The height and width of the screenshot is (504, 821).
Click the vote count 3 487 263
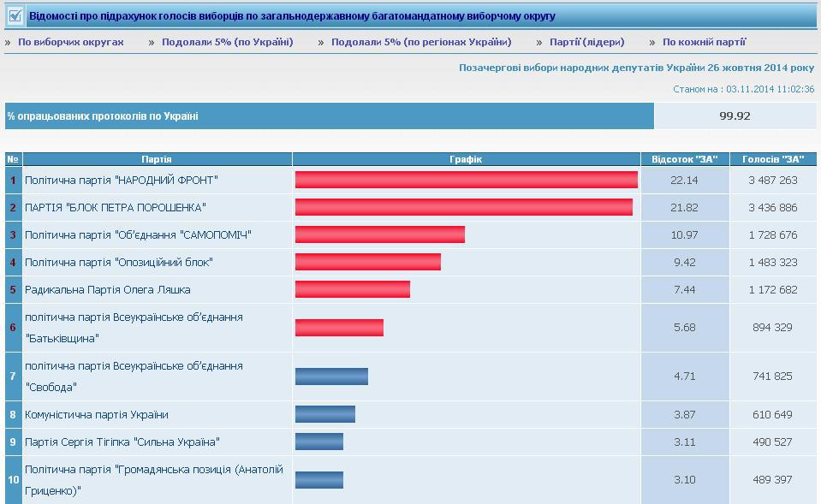(773, 180)
